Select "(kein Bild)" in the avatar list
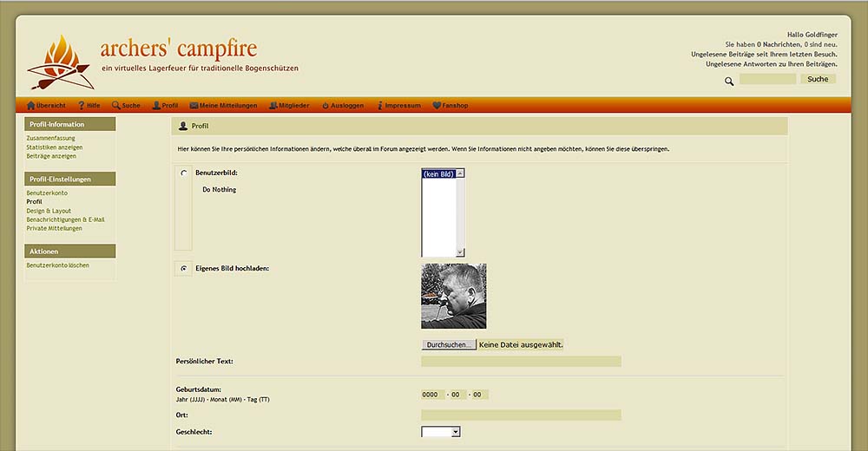This screenshot has height=451, width=868. coord(438,173)
